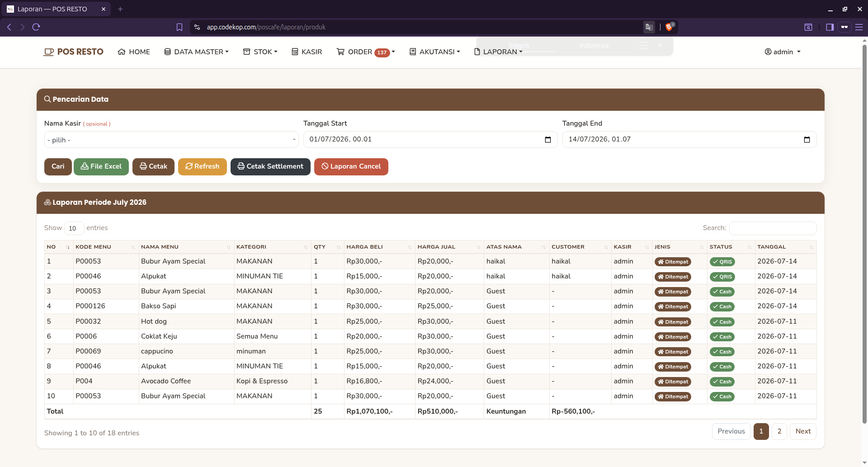Close the translate popup with its X
The image size is (868, 467).
point(660,45)
